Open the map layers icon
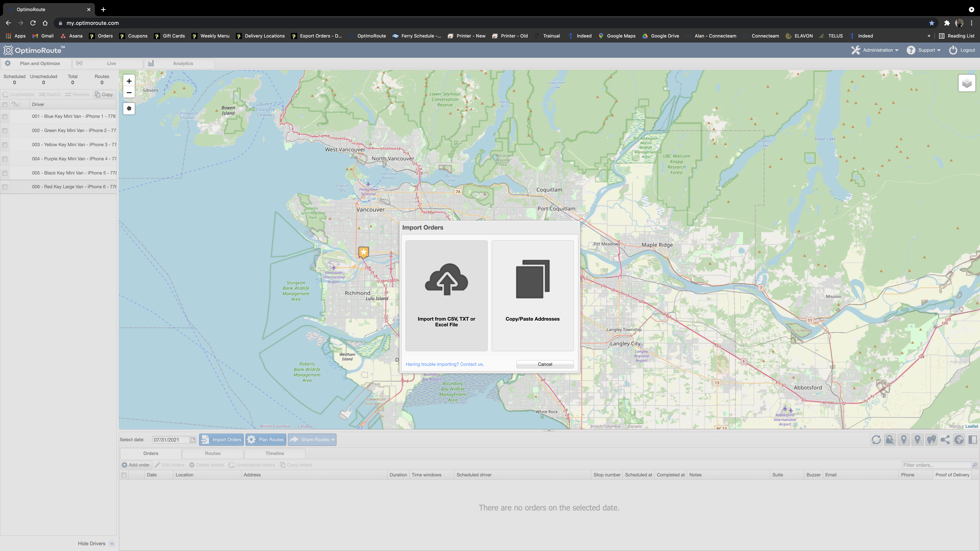This screenshot has height=551, width=980. tap(967, 83)
